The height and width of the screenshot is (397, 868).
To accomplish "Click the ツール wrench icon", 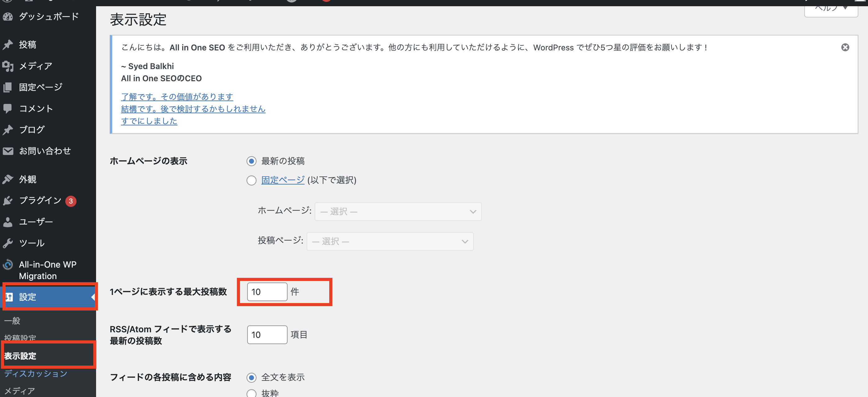I will coord(8,243).
